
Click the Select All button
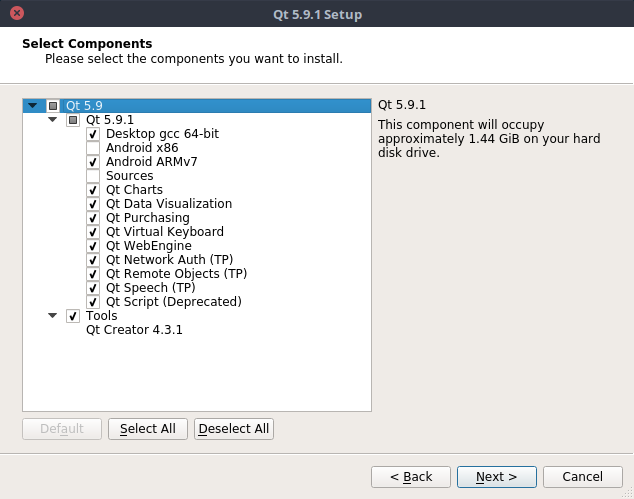coord(148,429)
